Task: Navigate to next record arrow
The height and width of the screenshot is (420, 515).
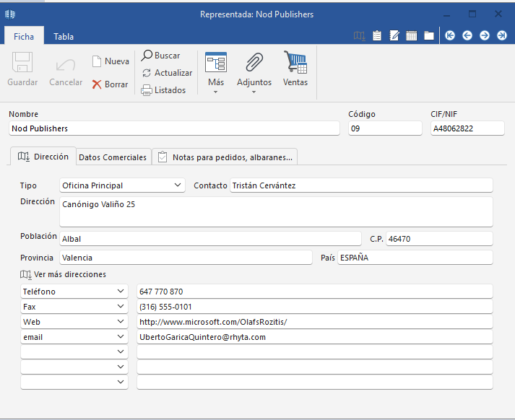Action: click(485, 35)
